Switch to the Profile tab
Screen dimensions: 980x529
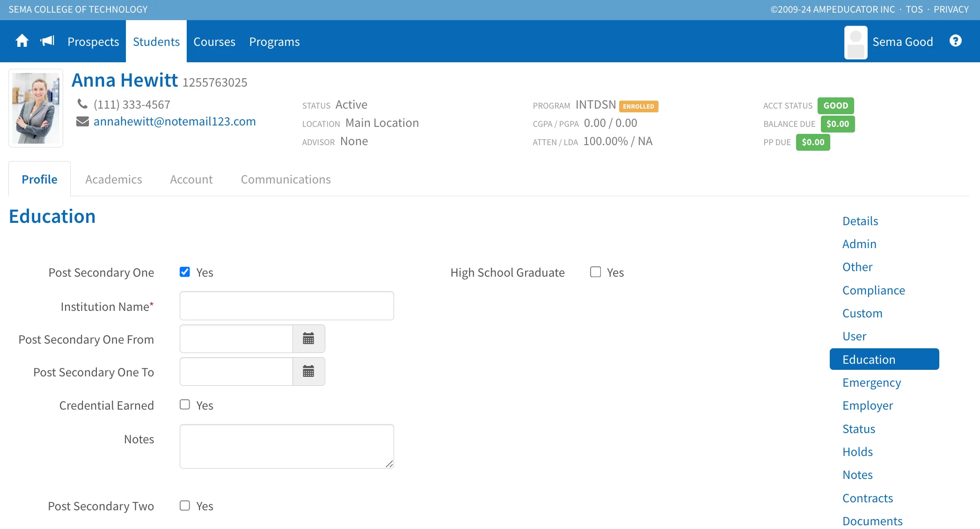click(40, 179)
